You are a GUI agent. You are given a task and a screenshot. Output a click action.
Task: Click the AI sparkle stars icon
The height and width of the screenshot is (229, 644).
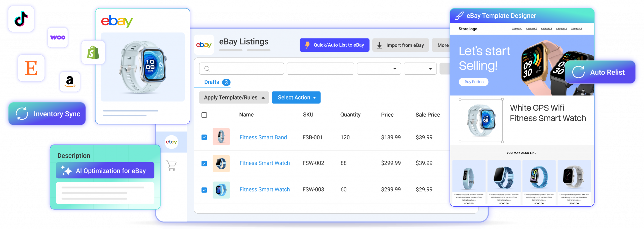(x=66, y=171)
